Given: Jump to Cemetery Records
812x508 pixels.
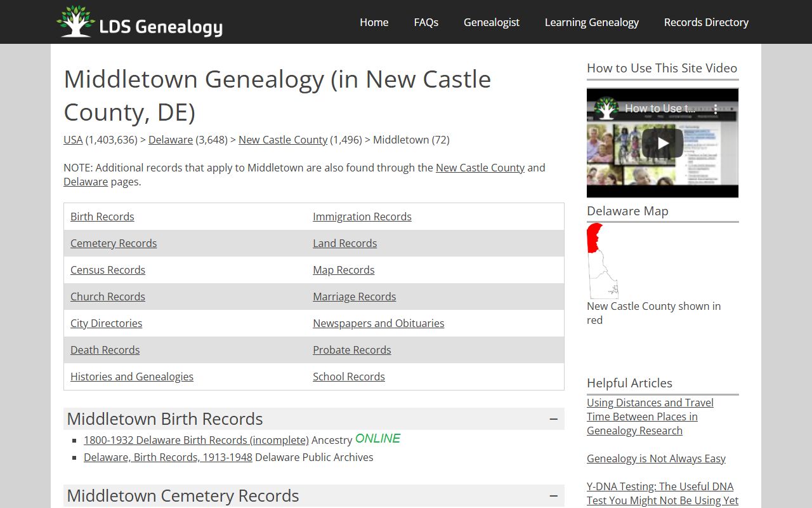Looking at the screenshot, I should 114,243.
